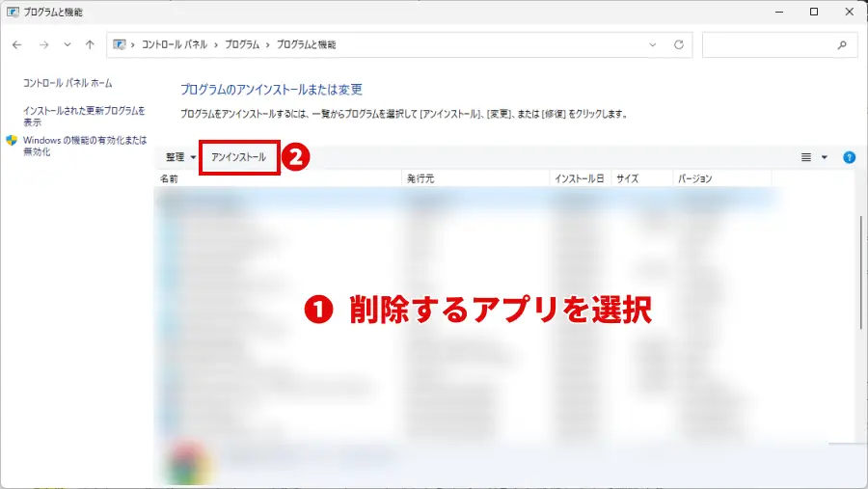The image size is (868, 489).
Task: Sort by the 発行元 column header
Action: click(475, 178)
